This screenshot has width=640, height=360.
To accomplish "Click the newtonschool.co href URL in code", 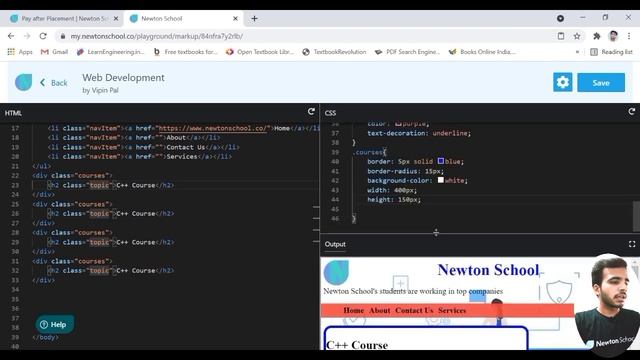I will pyautogui.click(x=212, y=128).
